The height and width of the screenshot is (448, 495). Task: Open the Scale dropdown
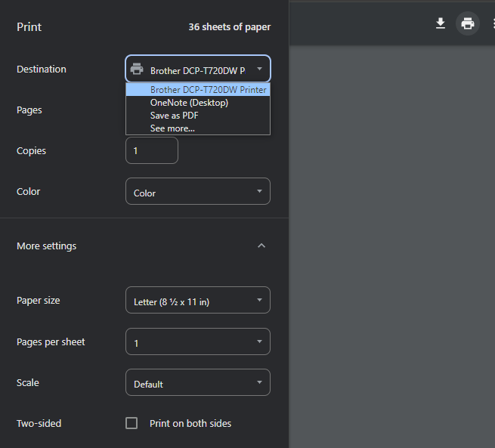pos(198,382)
